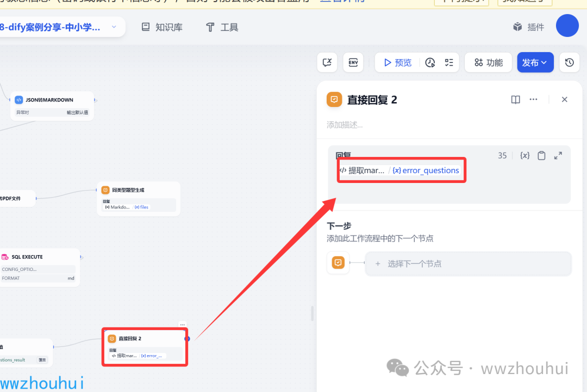Click the SQL EXECUTE pink database icon
Image resolution: width=587 pixels, height=392 pixels.
pyautogui.click(x=5, y=257)
